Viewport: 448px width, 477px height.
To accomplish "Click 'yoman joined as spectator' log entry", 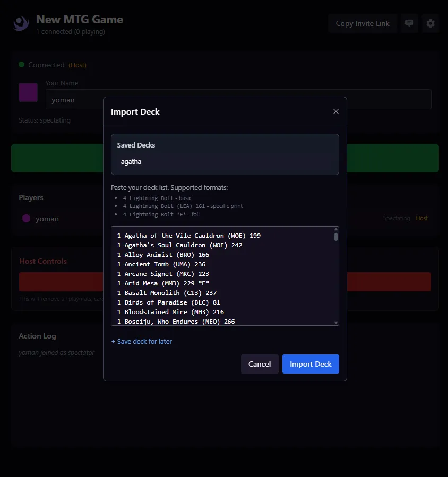I will pos(57,353).
